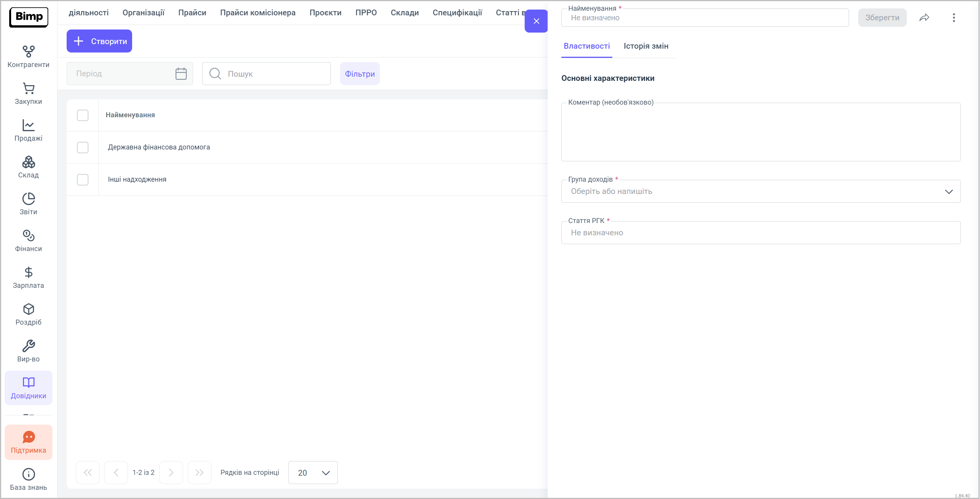Open the Контрагенти sidebar section
Screen dimensions: 980x499
tap(28, 57)
